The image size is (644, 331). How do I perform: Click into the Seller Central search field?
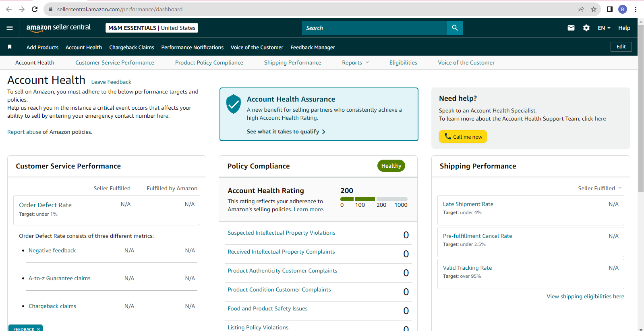[375, 28]
